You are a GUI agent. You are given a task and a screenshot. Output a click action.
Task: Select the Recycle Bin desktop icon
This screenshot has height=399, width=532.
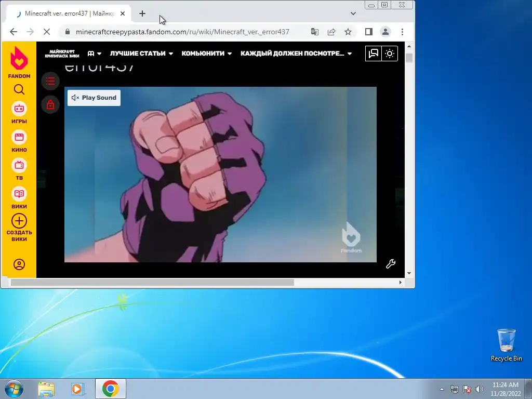click(506, 345)
